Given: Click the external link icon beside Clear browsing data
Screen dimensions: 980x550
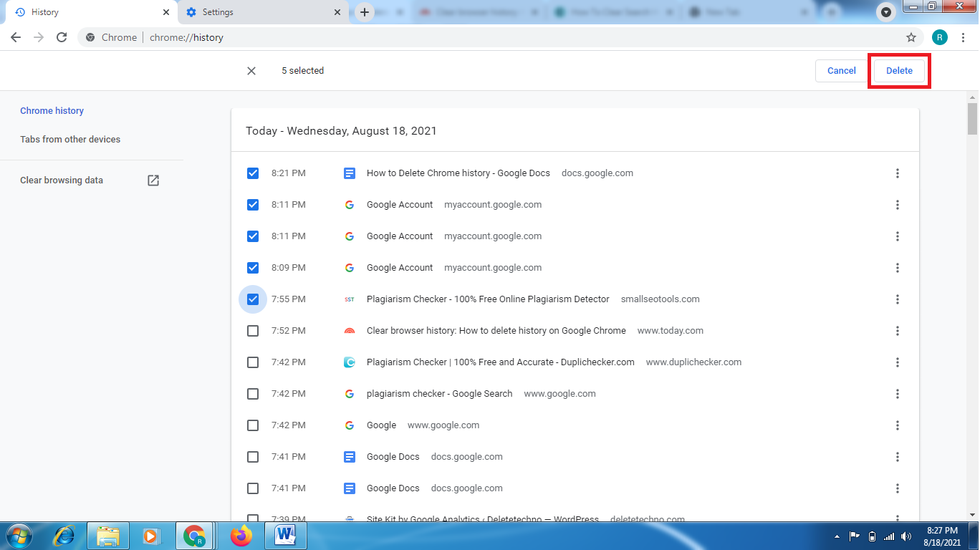Looking at the screenshot, I should click(x=153, y=180).
